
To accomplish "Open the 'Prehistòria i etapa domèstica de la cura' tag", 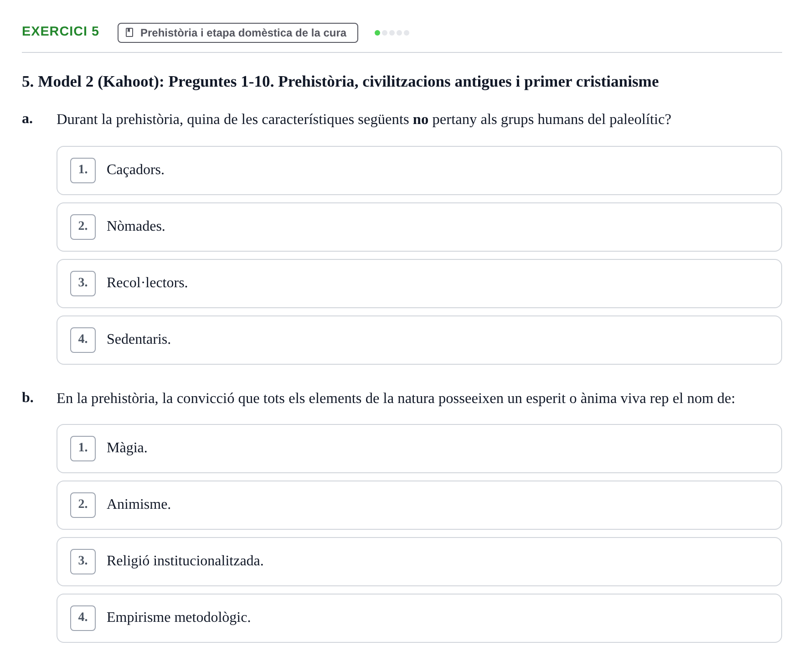I will point(237,33).
